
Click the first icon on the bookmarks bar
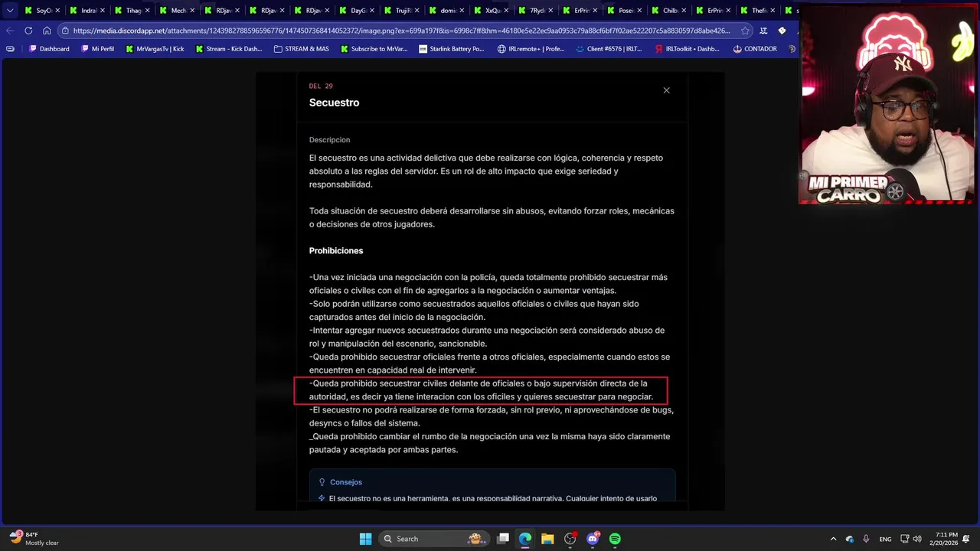[10, 49]
